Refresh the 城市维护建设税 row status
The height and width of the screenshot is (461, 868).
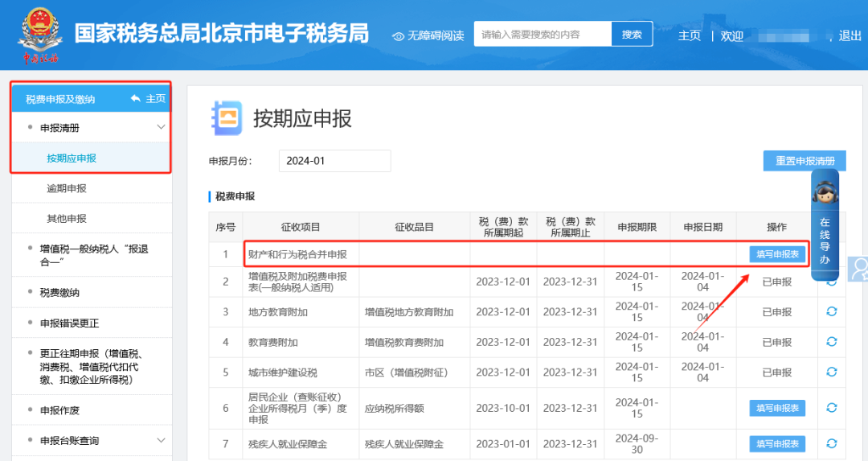click(x=832, y=373)
